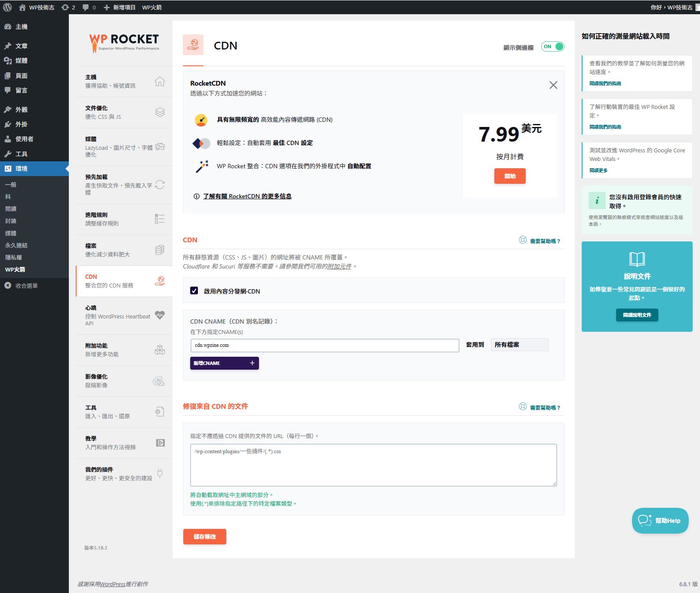Close the RocketCDN promo banner
This screenshot has width=700, height=593.
pos(553,85)
